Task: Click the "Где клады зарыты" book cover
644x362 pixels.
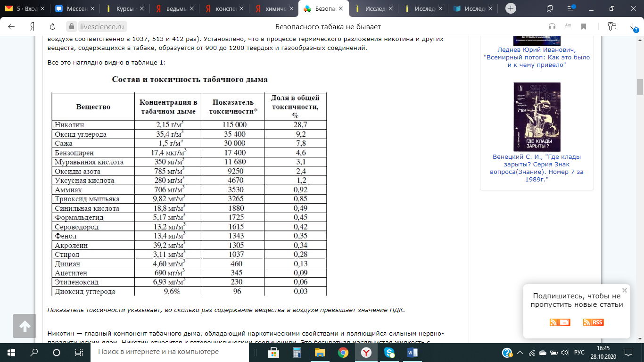Action: click(x=537, y=117)
